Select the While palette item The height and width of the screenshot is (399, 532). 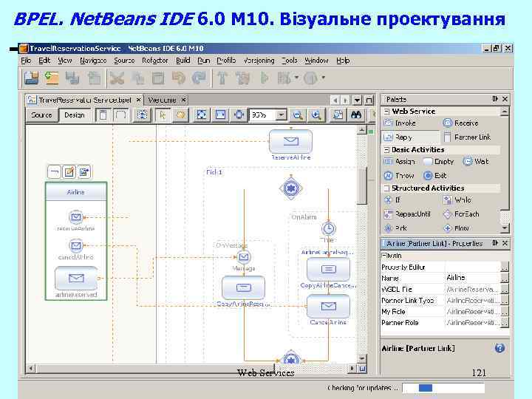coord(457,199)
